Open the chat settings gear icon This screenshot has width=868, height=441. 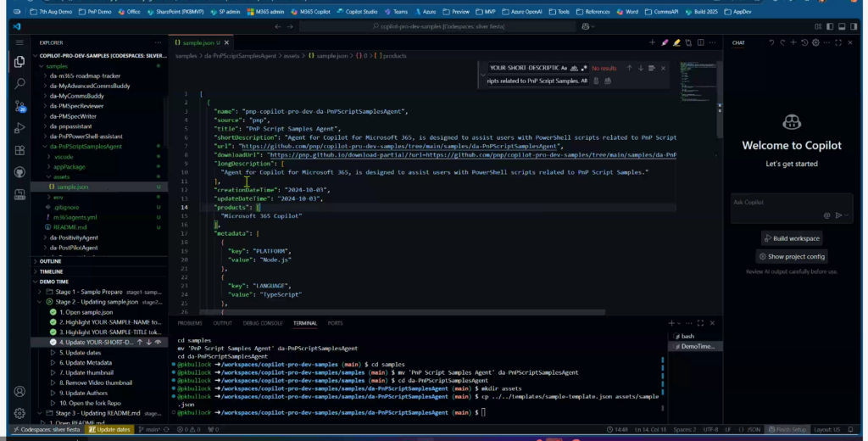[x=815, y=42]
